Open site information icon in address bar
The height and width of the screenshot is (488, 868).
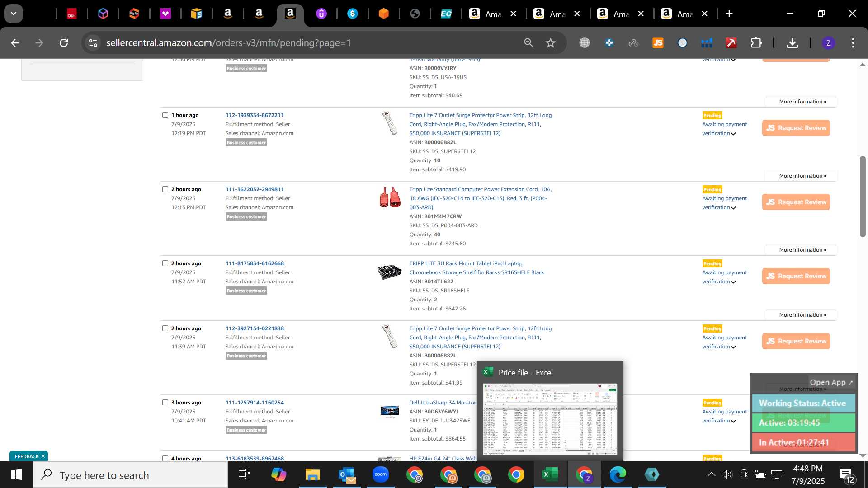93,43
